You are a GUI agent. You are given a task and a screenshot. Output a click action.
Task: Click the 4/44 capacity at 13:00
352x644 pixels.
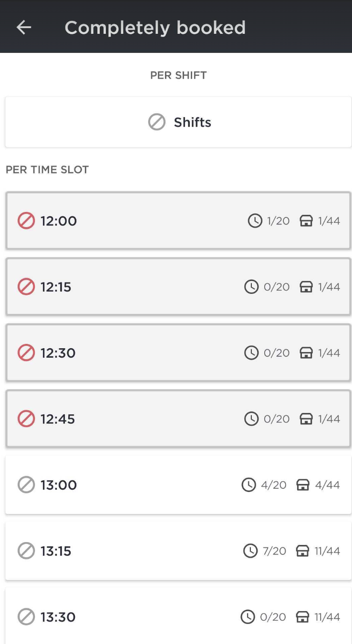(x=327, y=485)
